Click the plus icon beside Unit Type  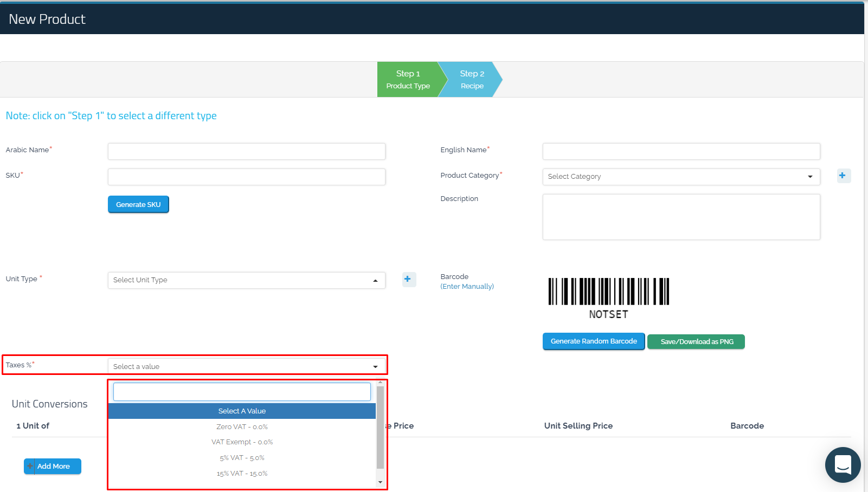tap(408, 279)
